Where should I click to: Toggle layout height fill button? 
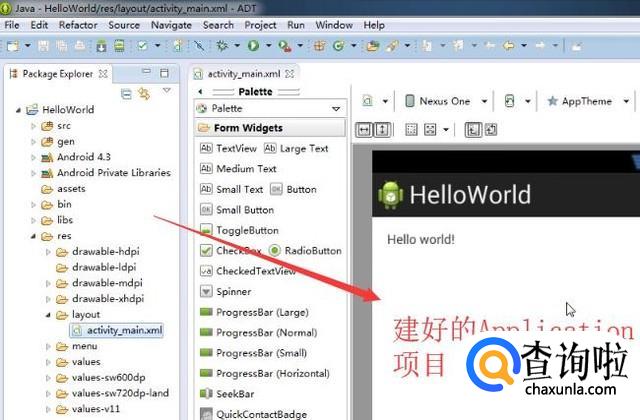pos(382,130)
